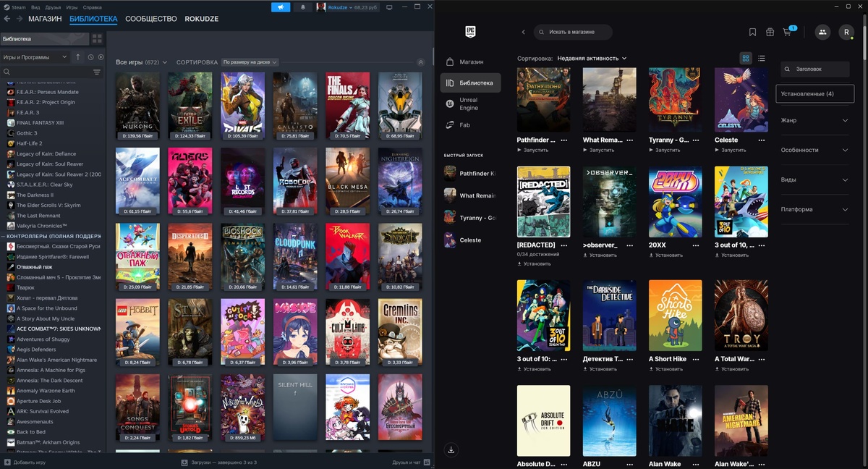Screen dimensions: 868x469
Task: Open Steam Games and Software dropdown
Action: (35, 57)
